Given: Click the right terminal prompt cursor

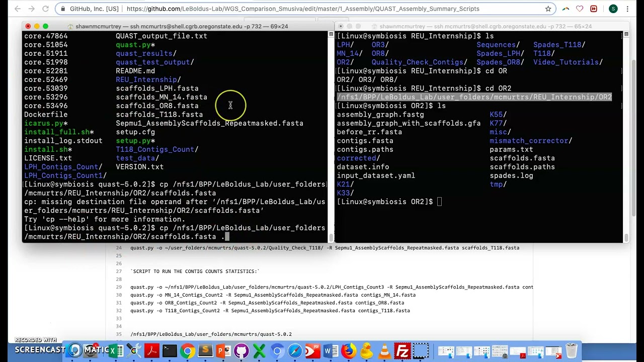Looking at the screenshot, I should point(439,202).
